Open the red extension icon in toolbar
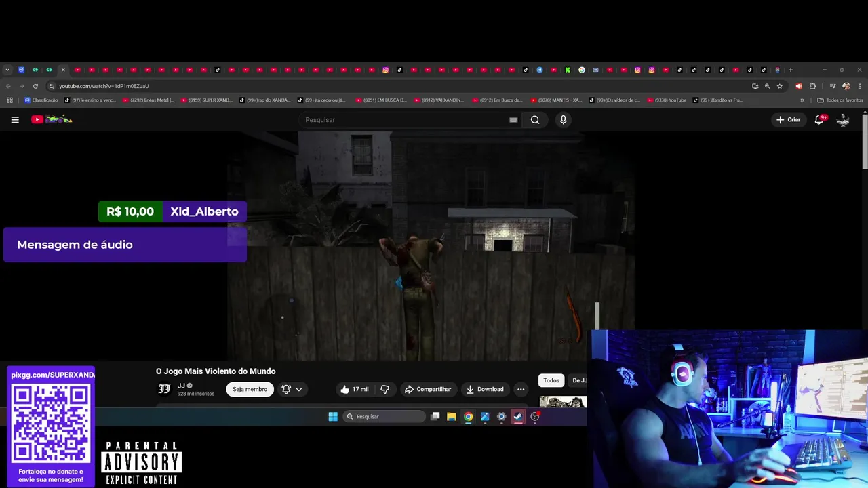Screen dimensions: 868x488 pos(798,86)
